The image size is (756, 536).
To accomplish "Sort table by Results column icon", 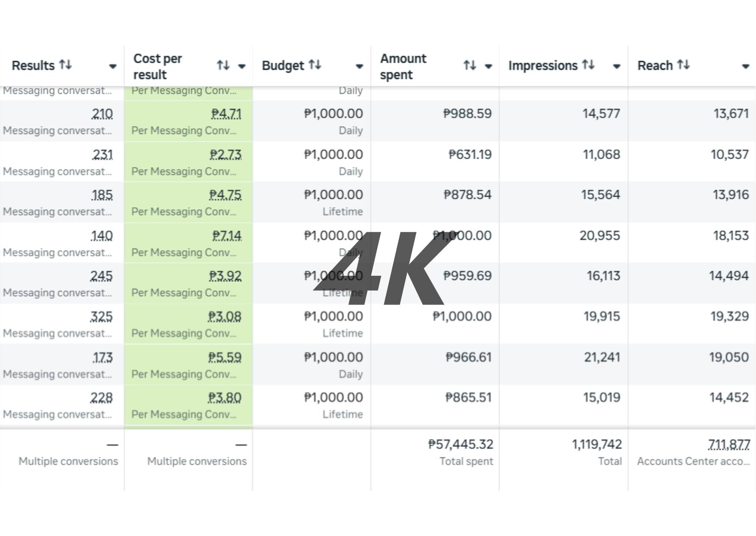I will tap(65, 65).
